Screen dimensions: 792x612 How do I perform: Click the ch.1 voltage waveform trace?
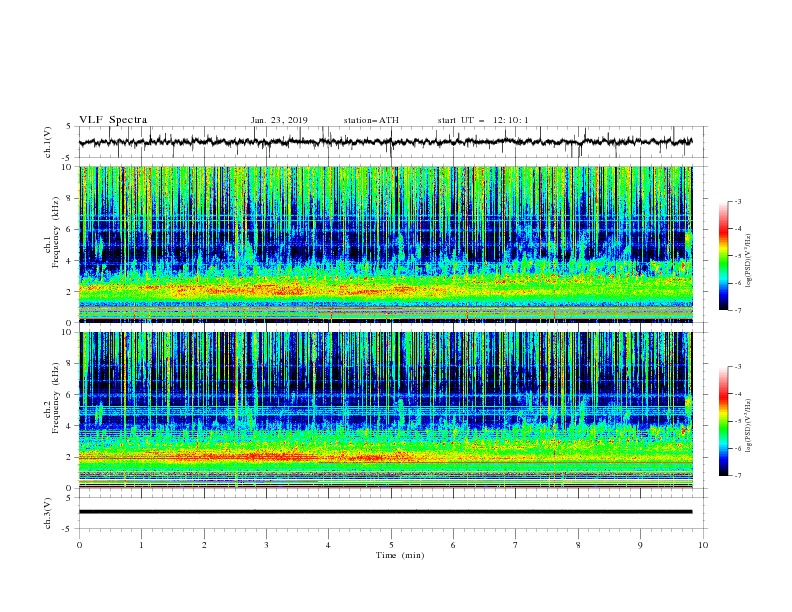(x=385, y=142)
